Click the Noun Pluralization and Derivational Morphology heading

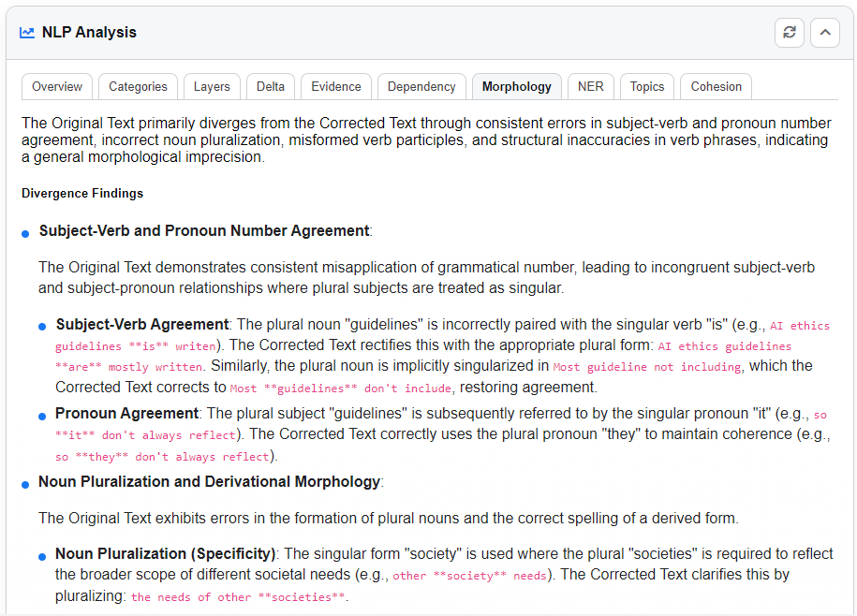[x=209, y=482]
